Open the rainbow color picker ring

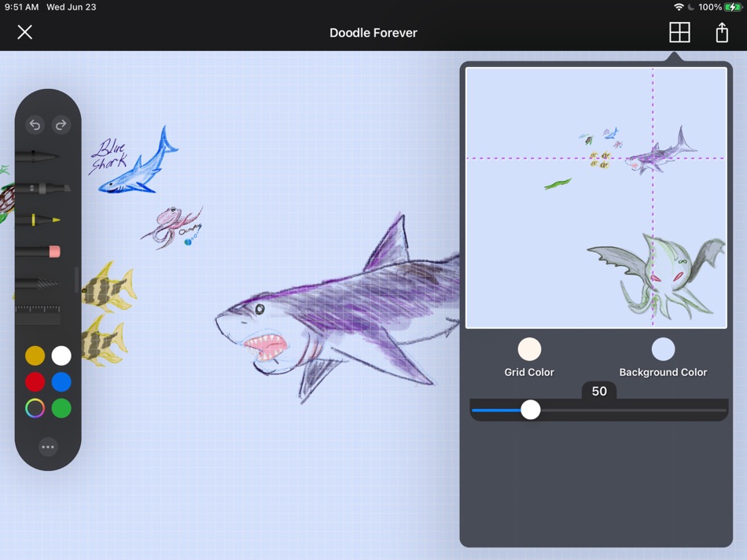[x=35, y=408]
